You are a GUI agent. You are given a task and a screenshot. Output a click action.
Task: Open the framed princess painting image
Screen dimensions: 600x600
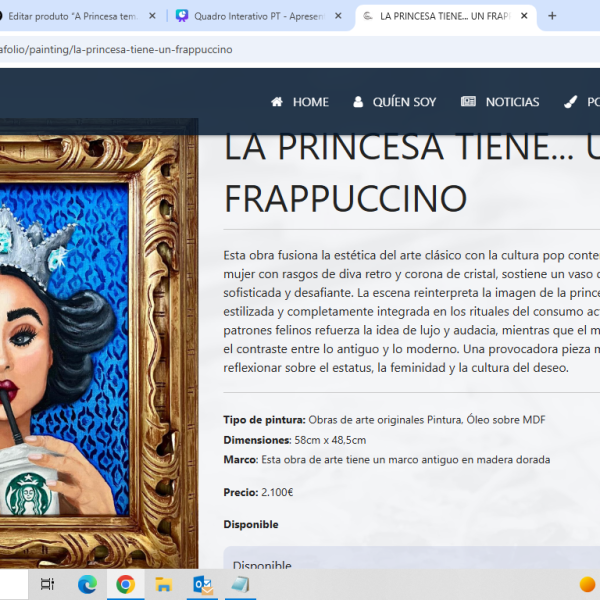coord(99,343)
